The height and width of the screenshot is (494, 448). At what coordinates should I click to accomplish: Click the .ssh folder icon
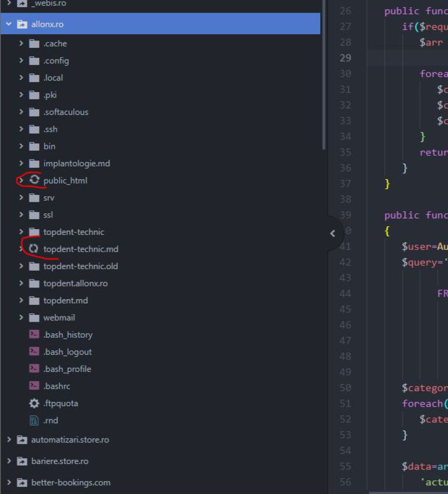pyautogui.click(x=34, y=129)
